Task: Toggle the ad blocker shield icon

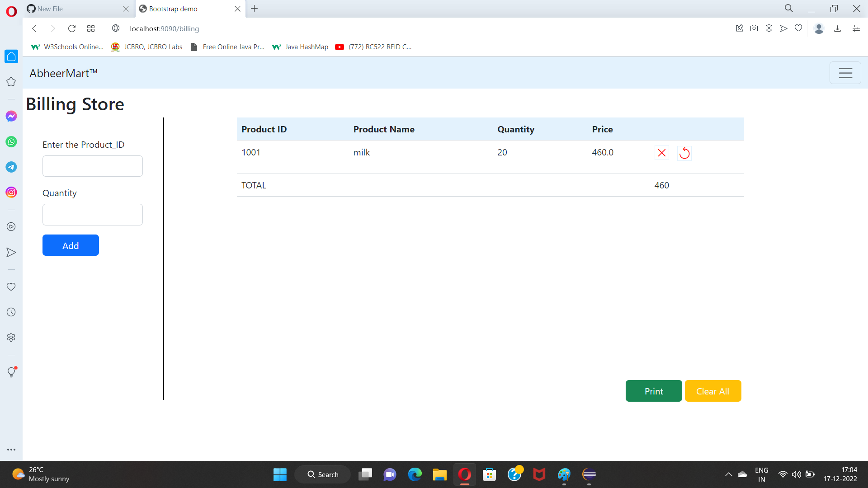Action: 769,28
